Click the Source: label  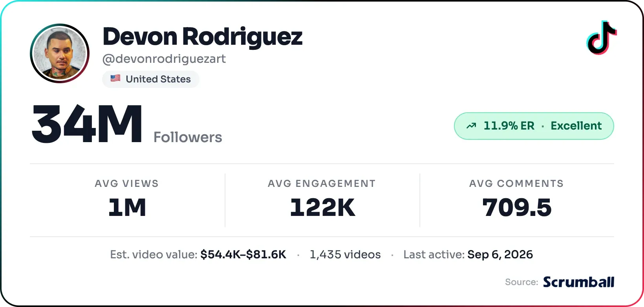[521, 282]
